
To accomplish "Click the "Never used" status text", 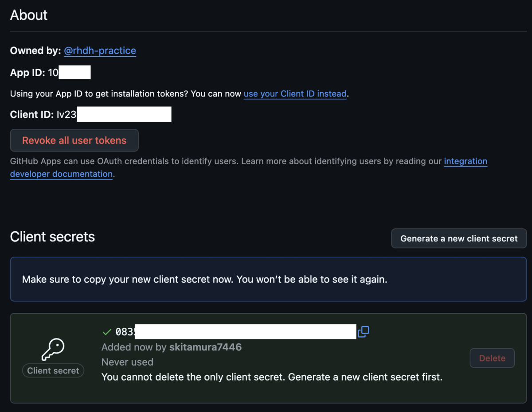I will [127, 362].
